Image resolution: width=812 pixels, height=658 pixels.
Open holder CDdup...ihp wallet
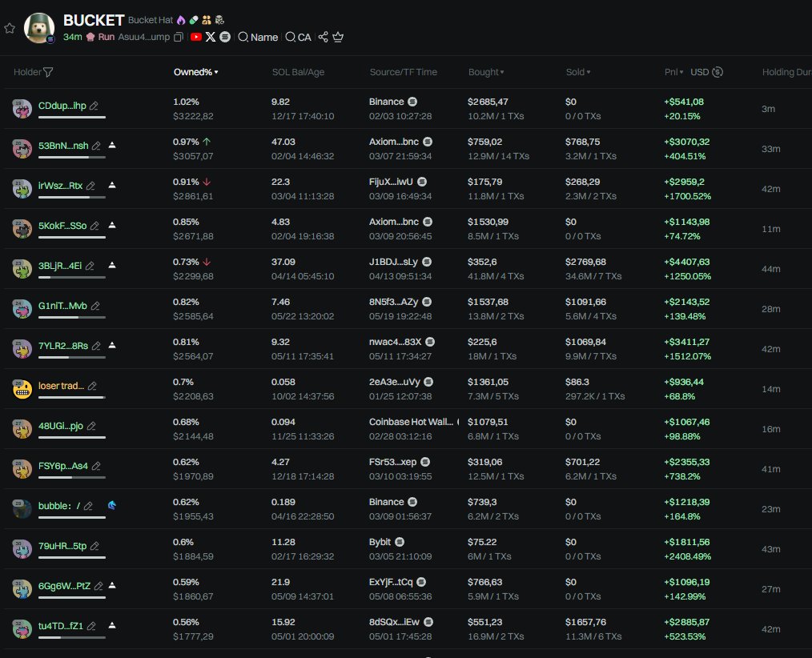tap(62, 106)
